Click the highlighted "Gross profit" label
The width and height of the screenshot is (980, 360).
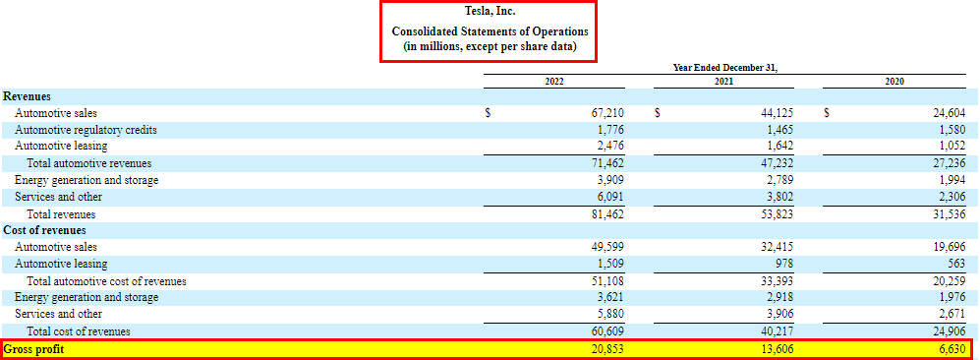pyautogui.click(x=33, y=349)
